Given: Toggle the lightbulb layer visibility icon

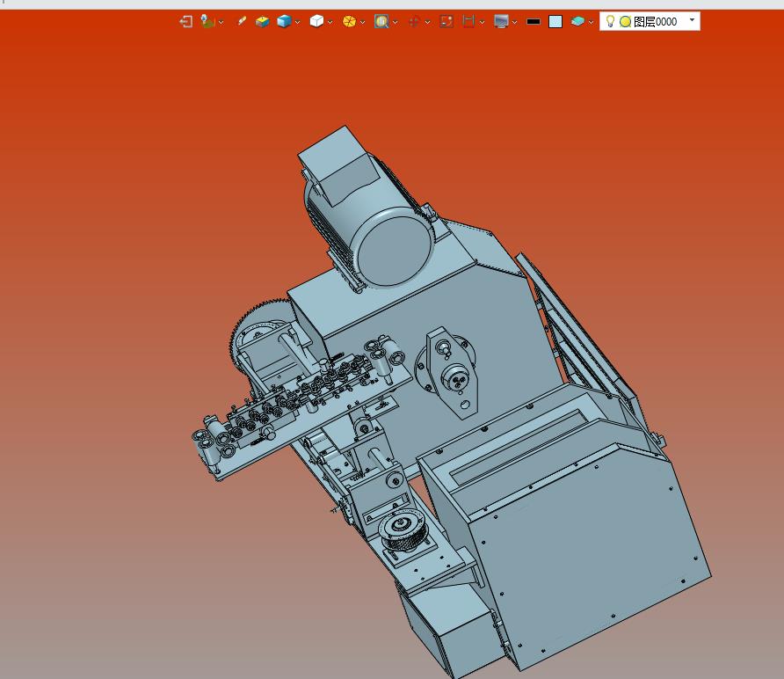Looking at the screenshot, I should [x=610, y=21].
